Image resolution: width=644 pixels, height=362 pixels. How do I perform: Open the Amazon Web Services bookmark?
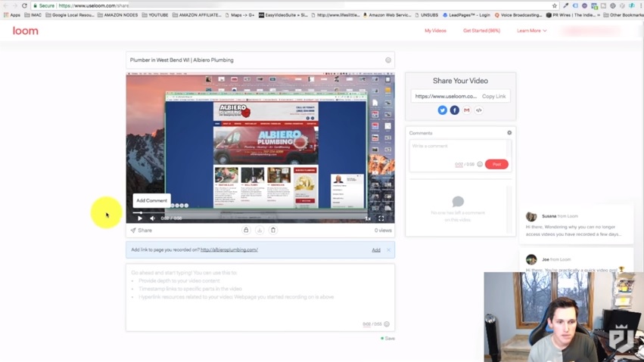[387, 15]
